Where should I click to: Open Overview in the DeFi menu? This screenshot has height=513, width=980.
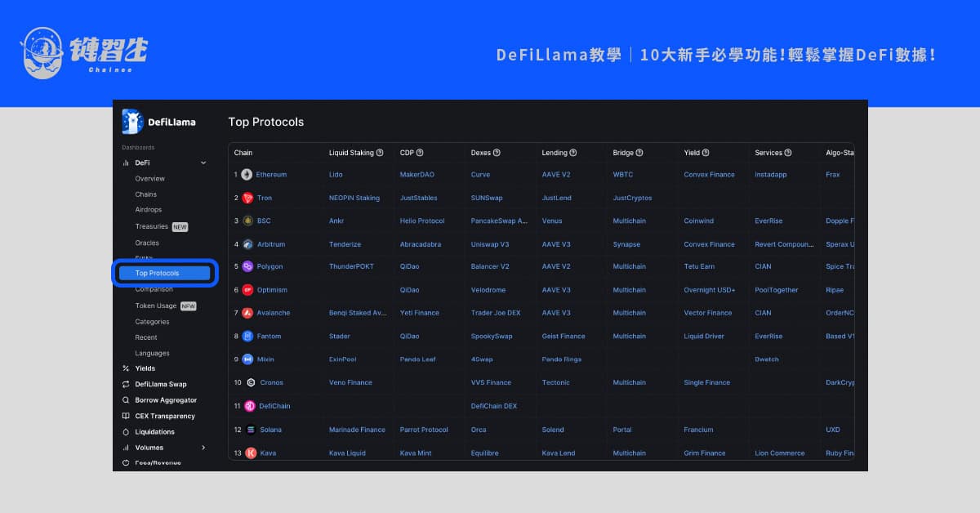[x=150, y=179]
